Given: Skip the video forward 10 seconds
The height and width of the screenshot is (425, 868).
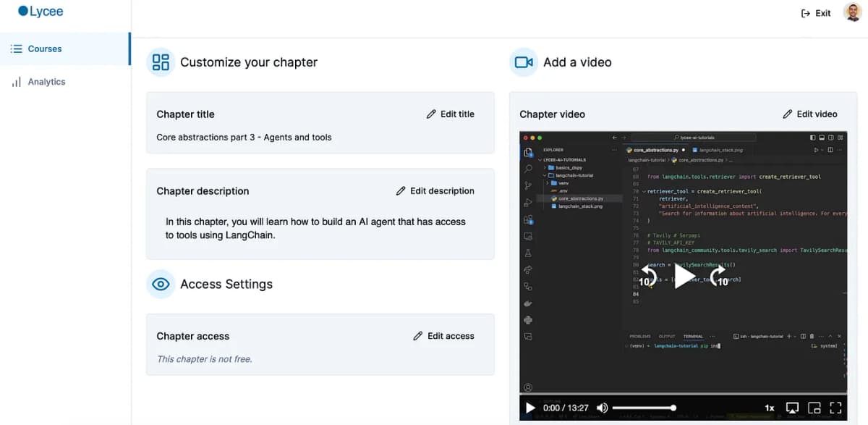Looking at the screenshot, I should [x=719, y=277].
